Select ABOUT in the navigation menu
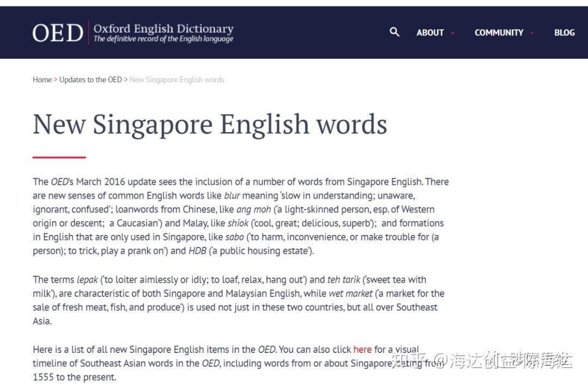 430,33
